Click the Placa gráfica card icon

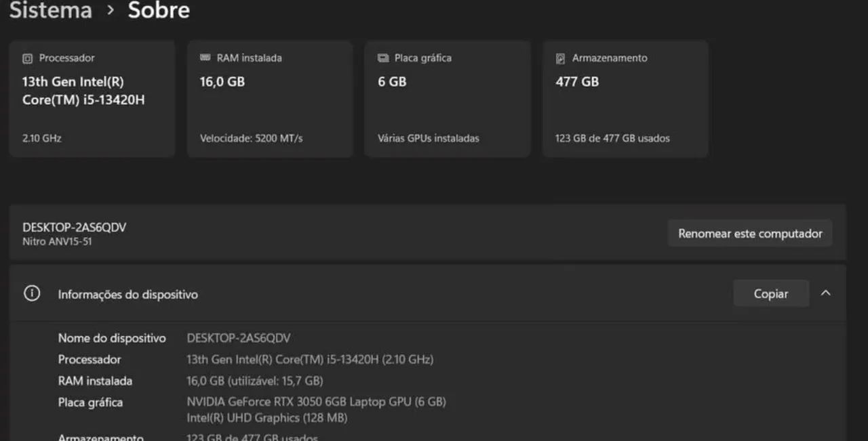383,58
